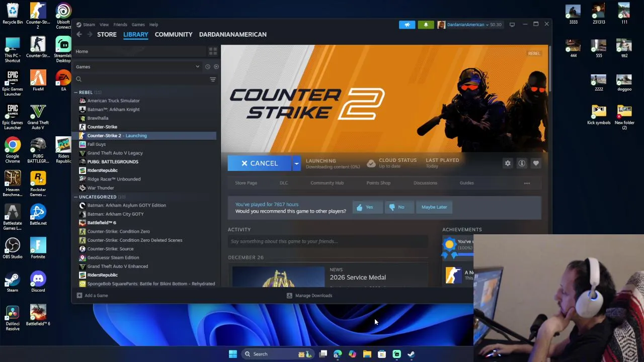Switch library to grid collections view
644x362 pixels.
(213, 51)
